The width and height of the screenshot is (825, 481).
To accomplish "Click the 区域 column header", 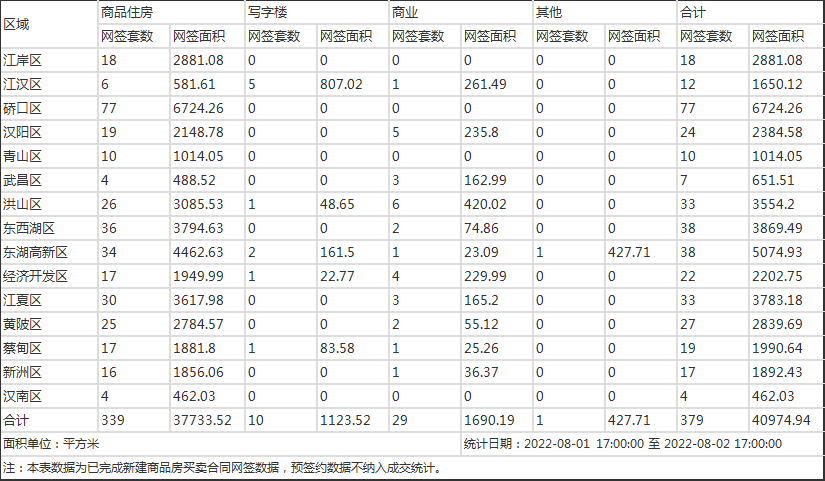I will [x=16, y=24].
